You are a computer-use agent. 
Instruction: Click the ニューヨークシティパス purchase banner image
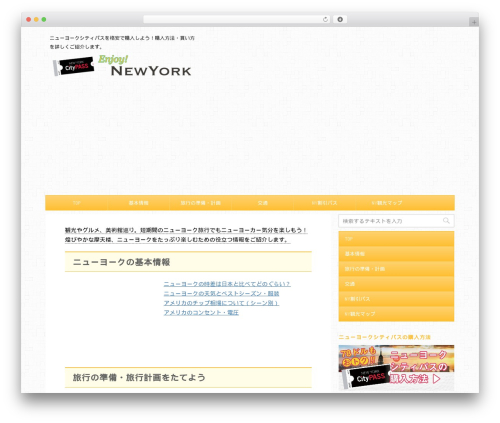[396, 367]
